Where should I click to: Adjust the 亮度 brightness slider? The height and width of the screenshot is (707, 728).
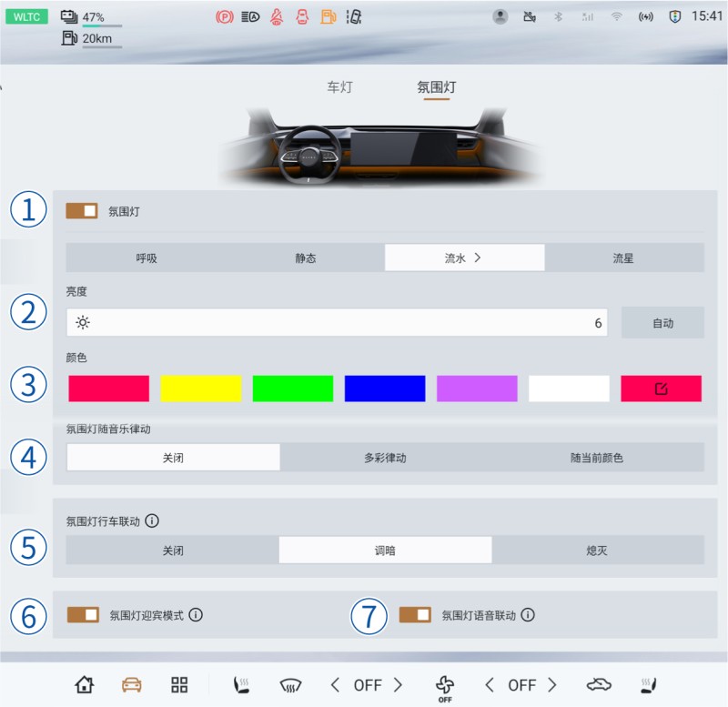[x=337, y=322]
